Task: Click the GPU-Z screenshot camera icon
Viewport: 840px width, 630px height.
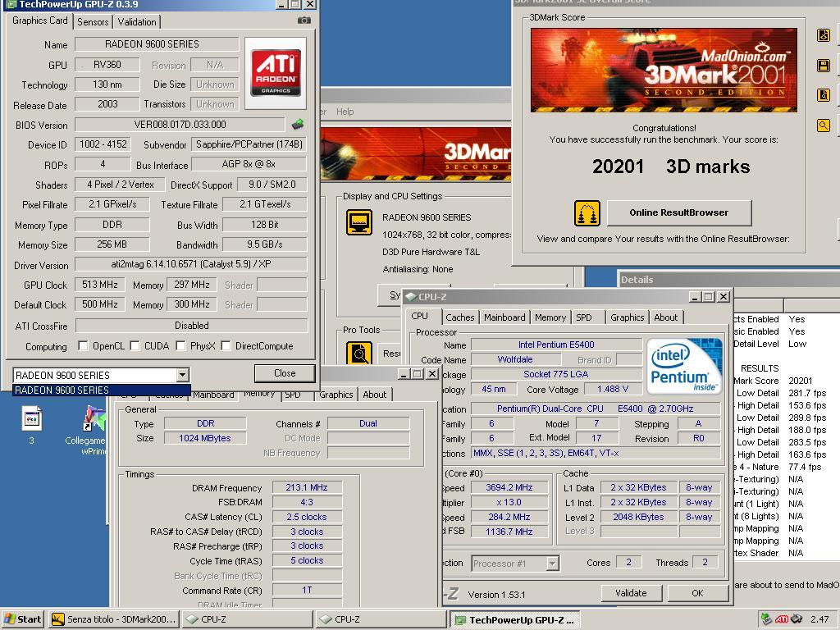Action: coord(304,21)
